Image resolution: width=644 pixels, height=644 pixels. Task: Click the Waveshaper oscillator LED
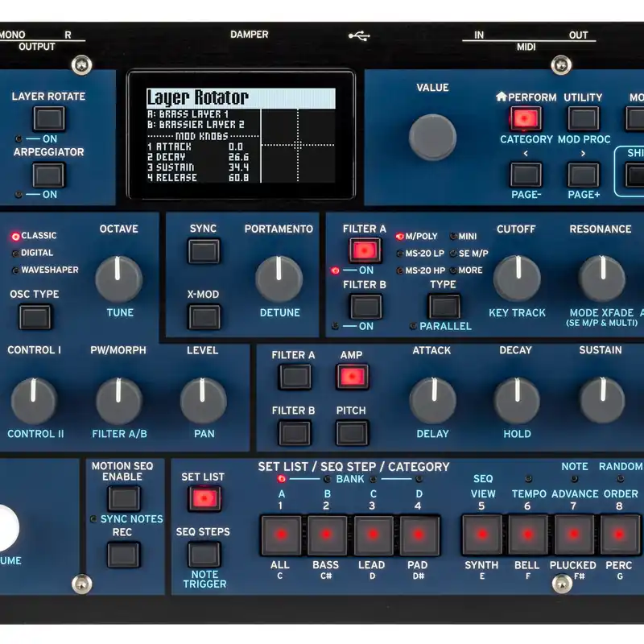coord(15,270)
